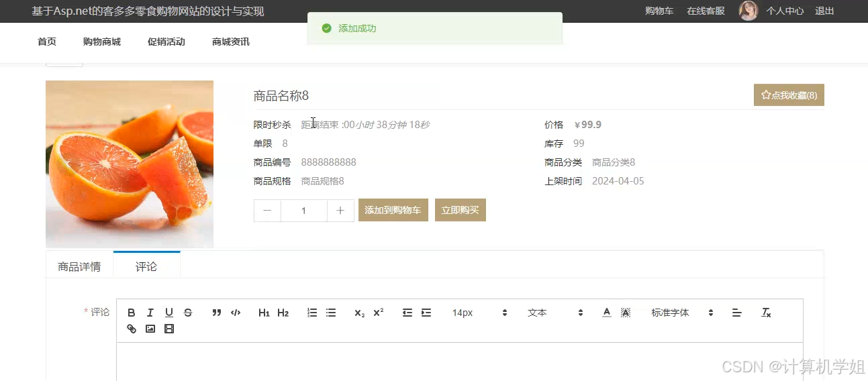Open the text color picker

click(607, 313)
